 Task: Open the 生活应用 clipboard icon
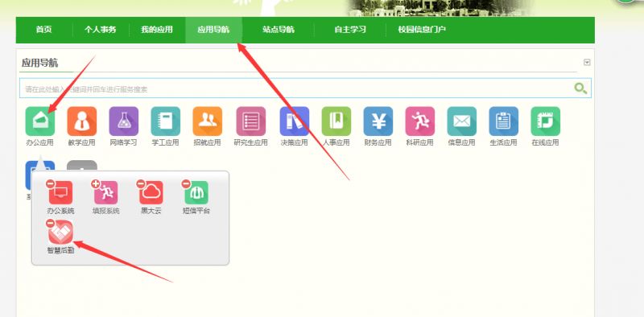504,121
